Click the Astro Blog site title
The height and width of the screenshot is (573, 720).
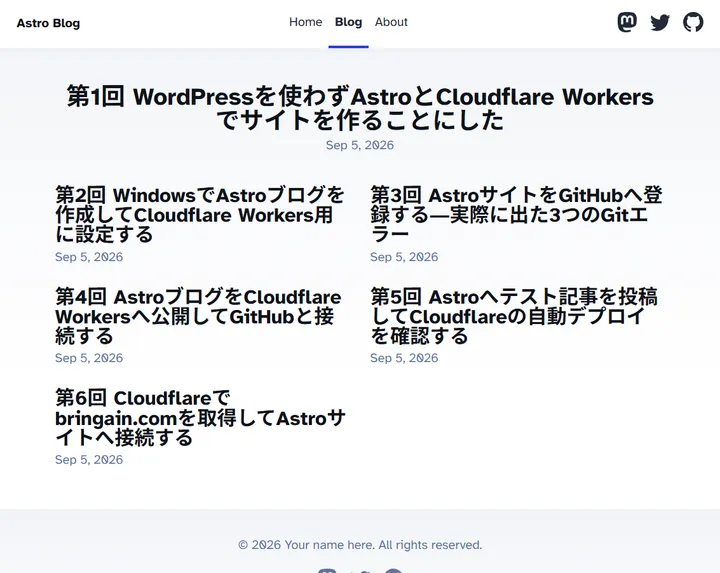[48, 23]
